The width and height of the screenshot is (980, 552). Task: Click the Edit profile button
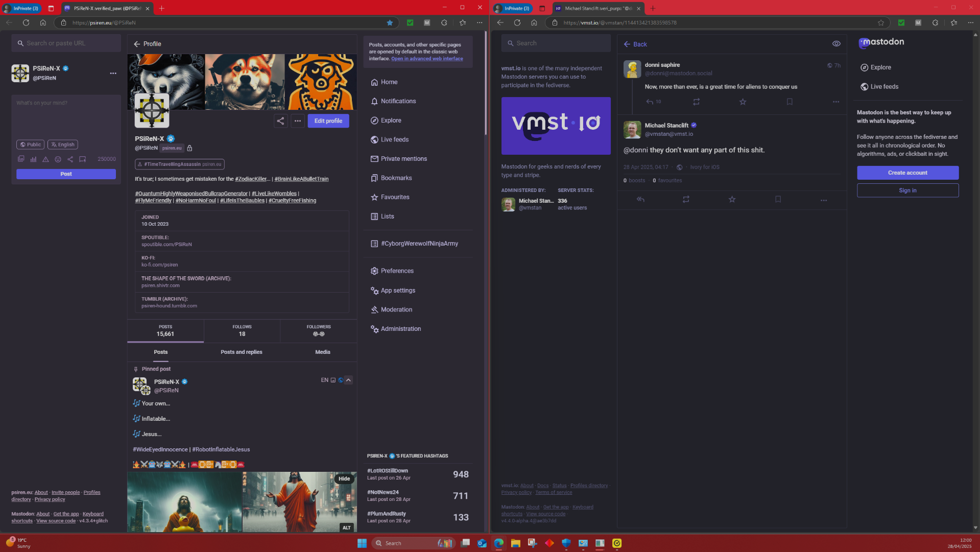(x=328, y=121)
